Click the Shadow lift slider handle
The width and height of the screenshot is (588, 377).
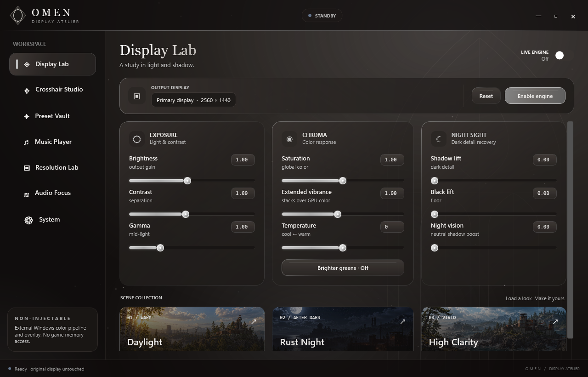click(x=435, y=181)
